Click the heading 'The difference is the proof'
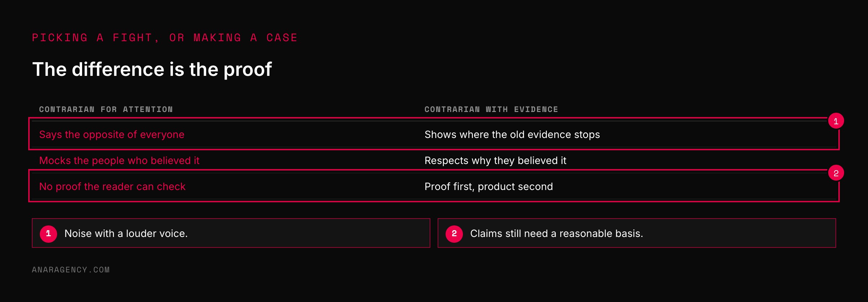 coord(152,69)
